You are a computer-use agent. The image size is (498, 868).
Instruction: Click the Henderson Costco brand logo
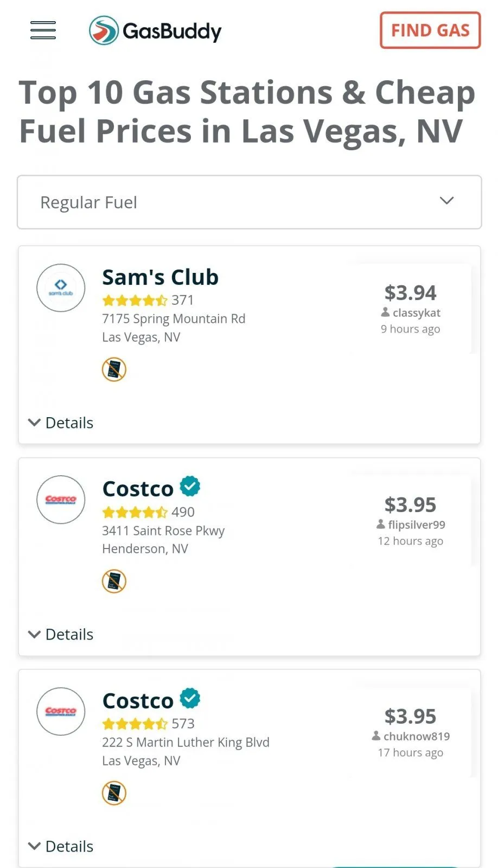point(61,500)
